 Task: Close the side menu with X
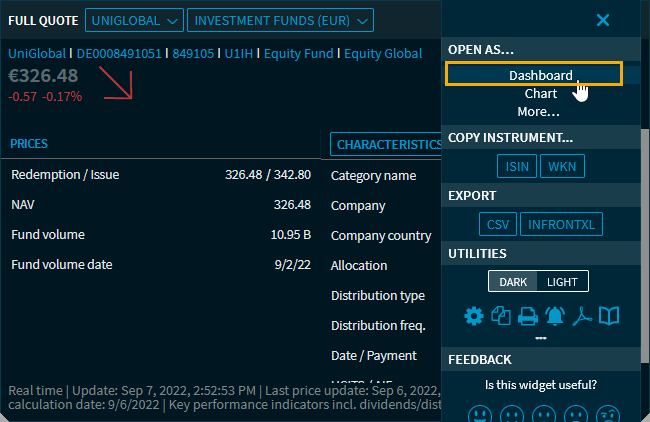602,20
